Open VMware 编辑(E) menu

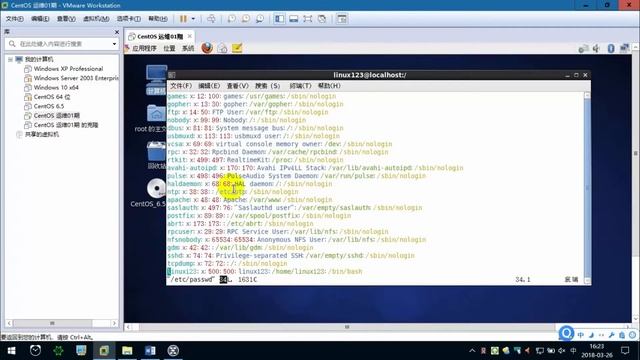pyautogui.click(x=40, y=19)
